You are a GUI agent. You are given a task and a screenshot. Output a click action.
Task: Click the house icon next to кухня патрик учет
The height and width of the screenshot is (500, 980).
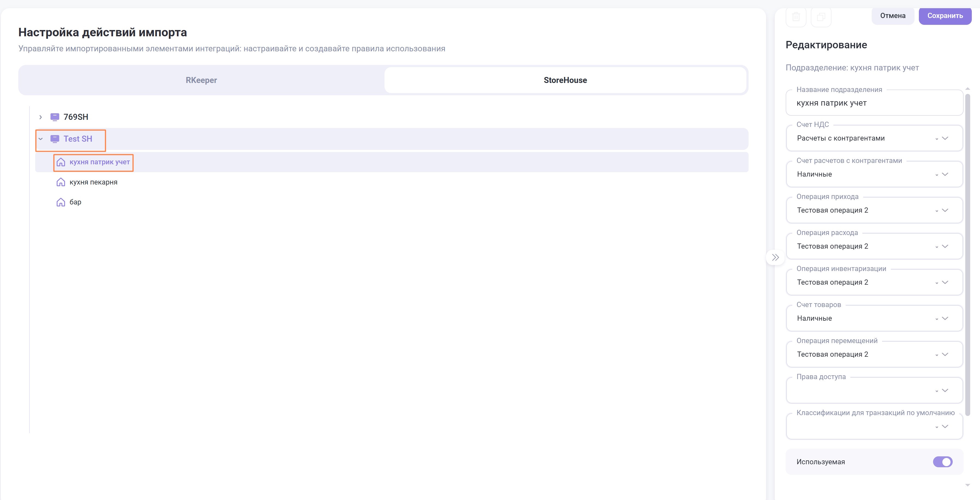point(61,162)
